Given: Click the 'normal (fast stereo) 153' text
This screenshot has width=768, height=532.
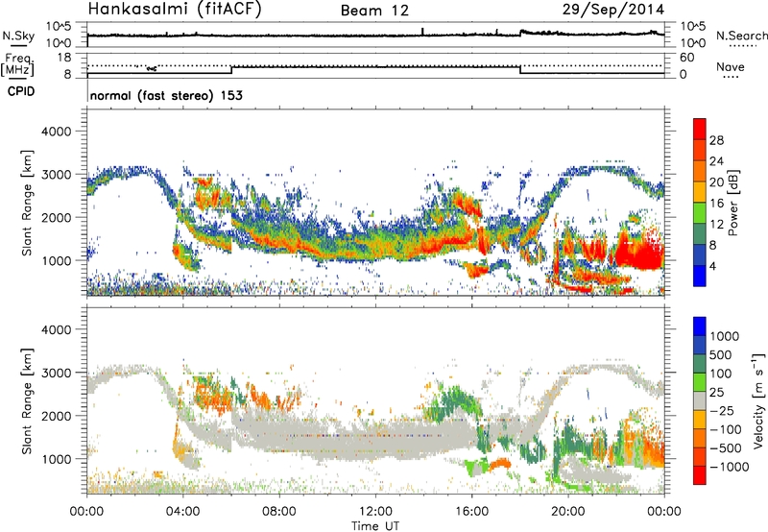Looking at the screenshot, I should [166, 95].
